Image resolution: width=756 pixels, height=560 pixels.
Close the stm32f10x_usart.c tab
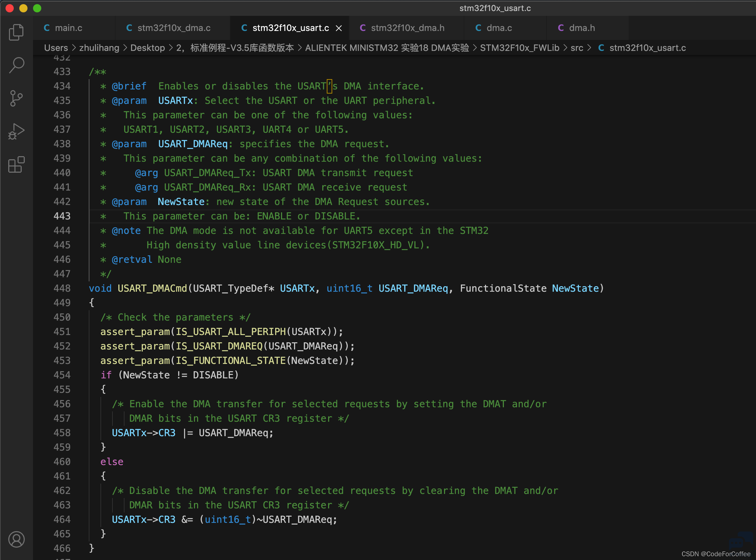click(x=339, y=28)
